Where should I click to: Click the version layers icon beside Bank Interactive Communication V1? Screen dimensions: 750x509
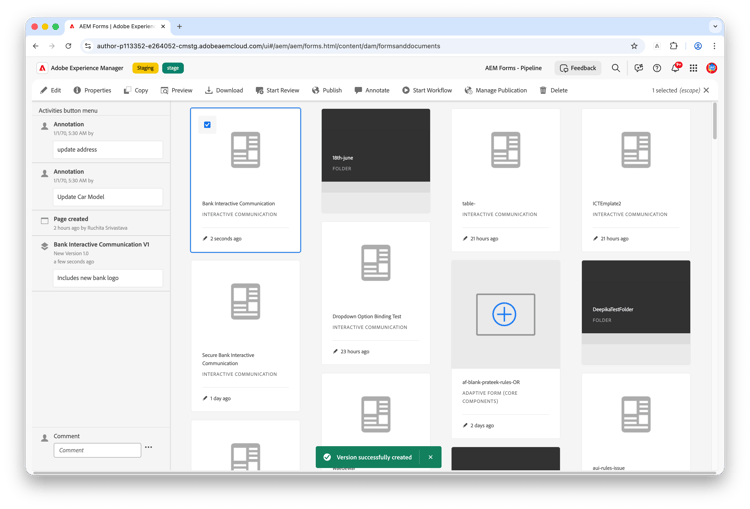44,246
